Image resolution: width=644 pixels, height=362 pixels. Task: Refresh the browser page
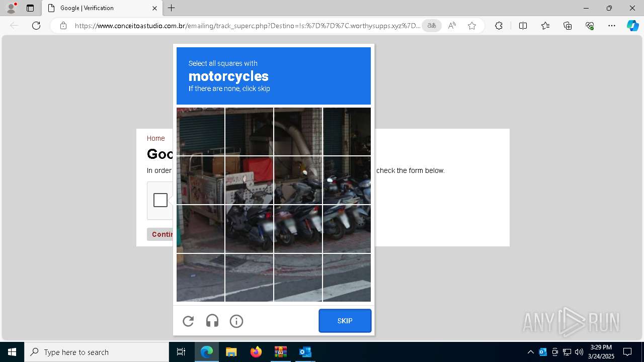click(36, 26)
